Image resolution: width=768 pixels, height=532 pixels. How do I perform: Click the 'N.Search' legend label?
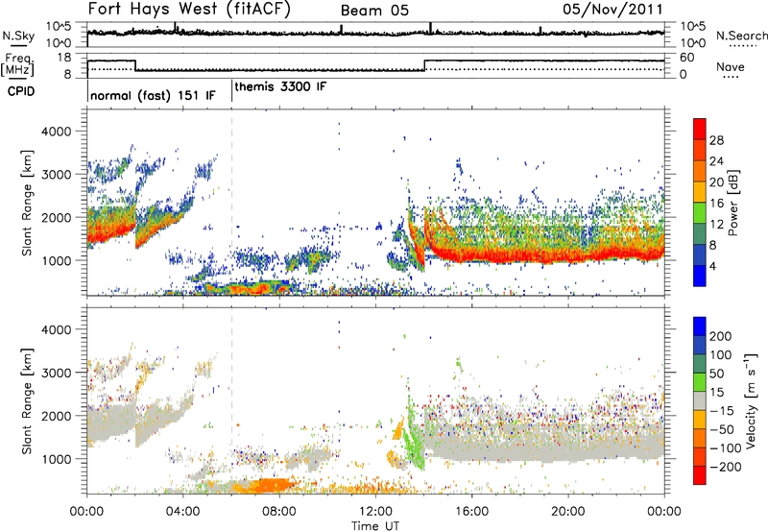point(741,36)
